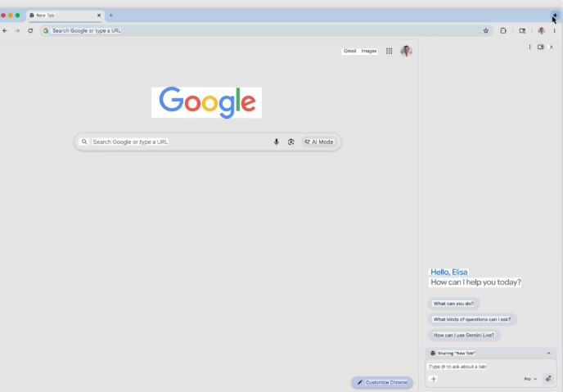Open the Gmail link
This screenshot has height=392, width=563.
coord(349,51)
